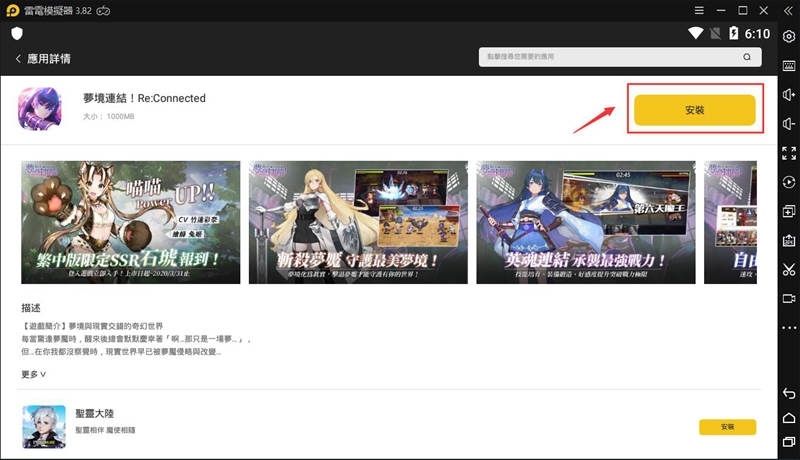Viewport: 800px width, 460px height.
Task: Click the battery status icon
Action: point(734,33)
